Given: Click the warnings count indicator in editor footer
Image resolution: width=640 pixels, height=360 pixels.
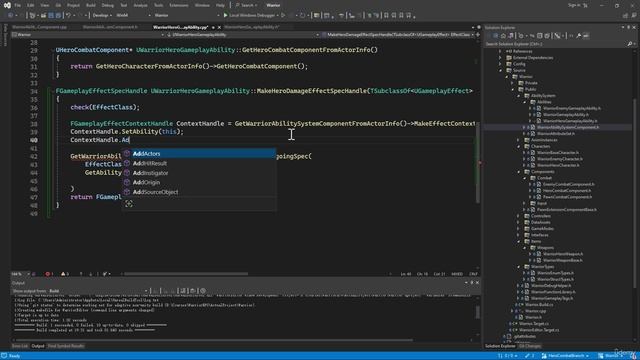Looking at the screenshot, I should tap(65, 274).
